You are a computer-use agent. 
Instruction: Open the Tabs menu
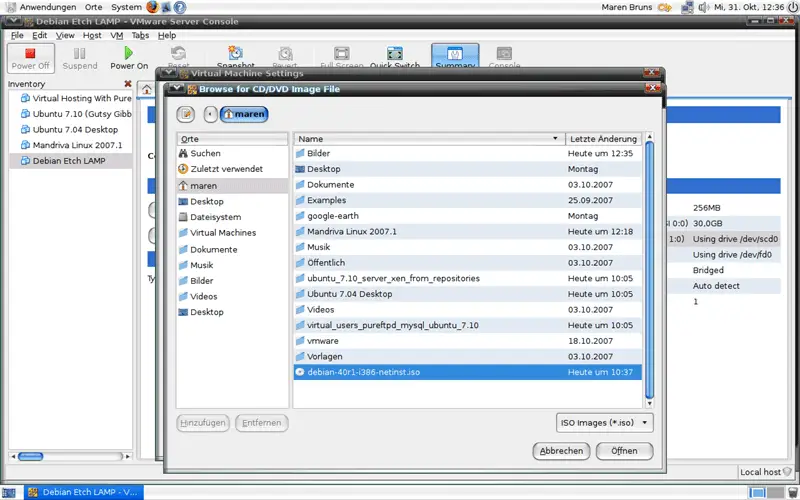click(140, 35)
